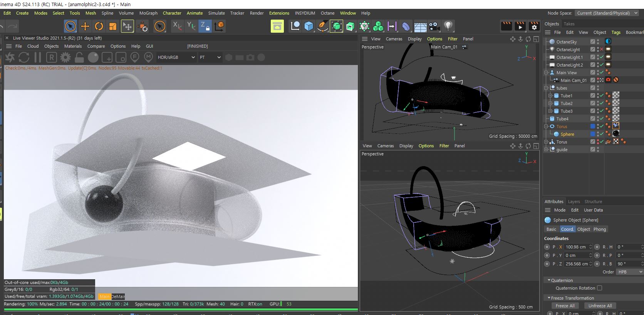Switch to the Takes tab

[569, 24]
